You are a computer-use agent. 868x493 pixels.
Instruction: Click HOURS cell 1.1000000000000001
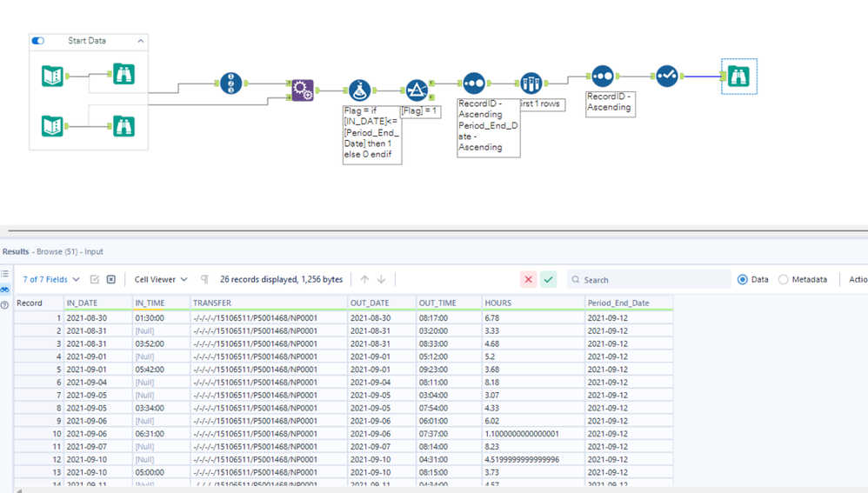(533, 434)
